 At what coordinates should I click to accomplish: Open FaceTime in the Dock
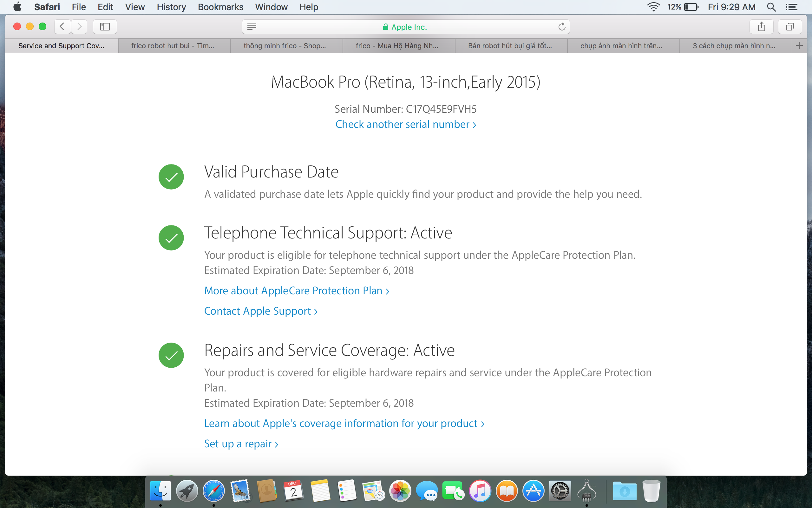pyautogui.click(x=453, y=491)
